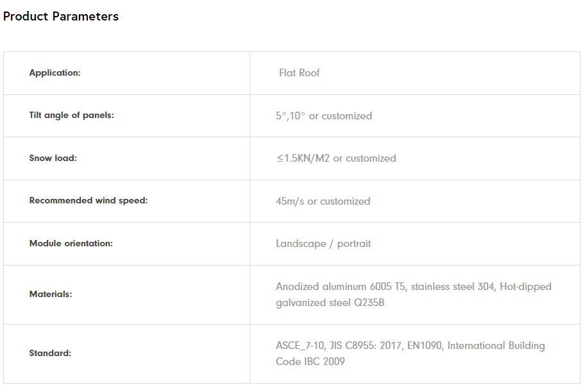The height and width of the screenshot is (392, 587).
Task: Click the Anodized aluminum 6005 T5 text
Action: (340, 287)
